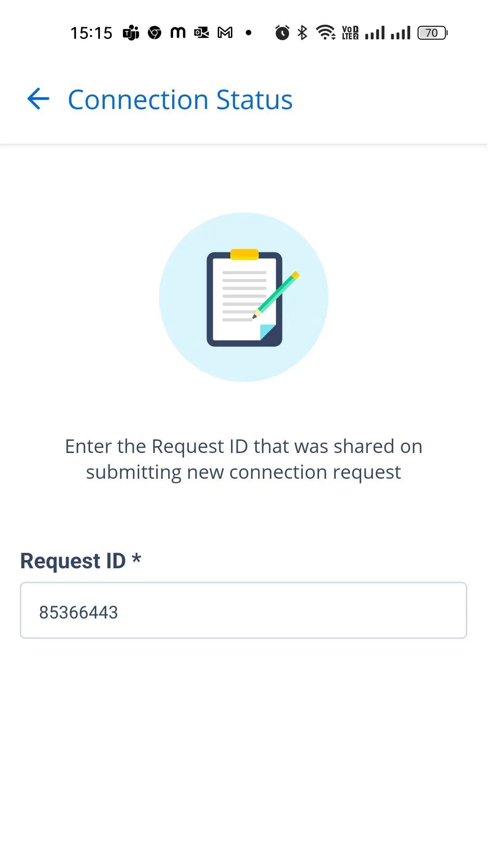Image resolution: width=488 pixels, height=868 pixels.
Task: Tap the Enter the Request ID instruction text
Action: click(244, 459)
